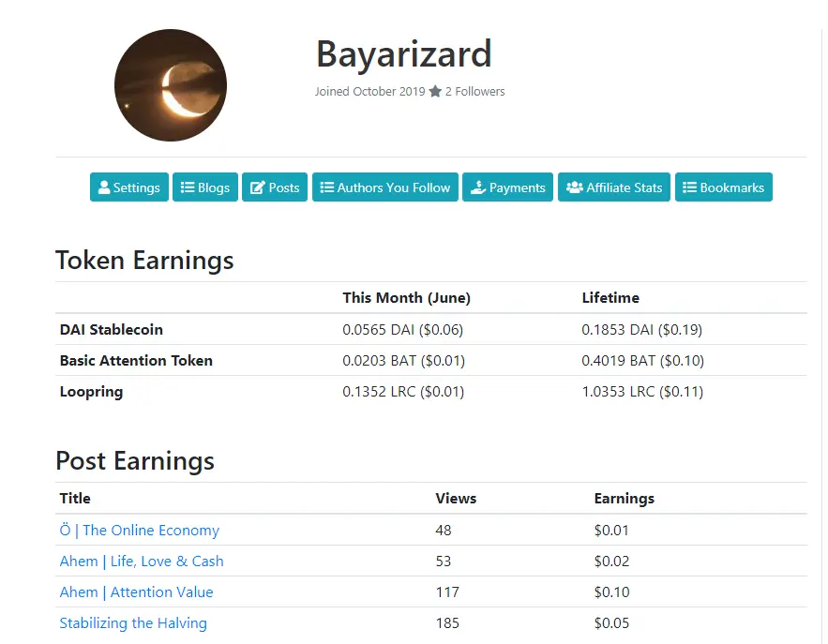The image size is (828, 644).
Task: Click the 'This Month (June)' column header
Action: click(406, 298)
